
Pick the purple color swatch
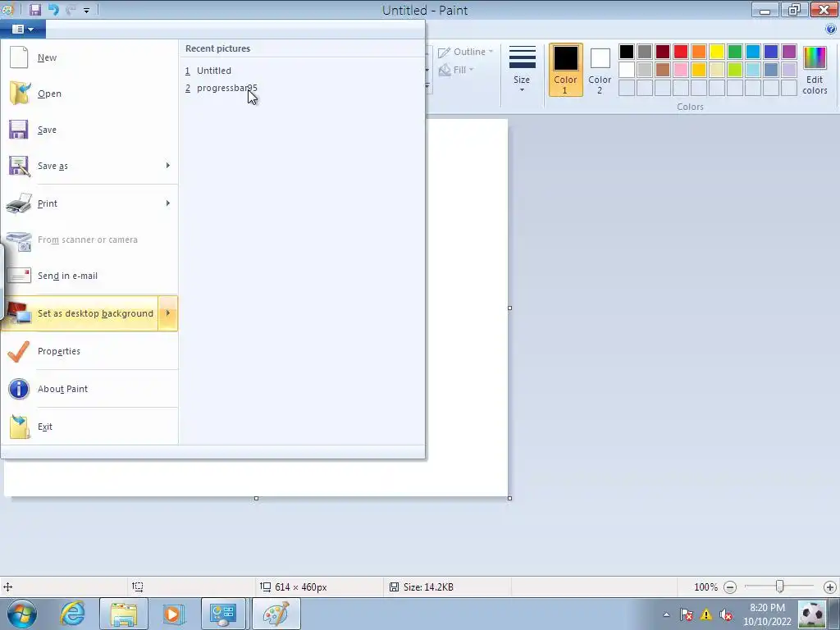tap(789, 52)
